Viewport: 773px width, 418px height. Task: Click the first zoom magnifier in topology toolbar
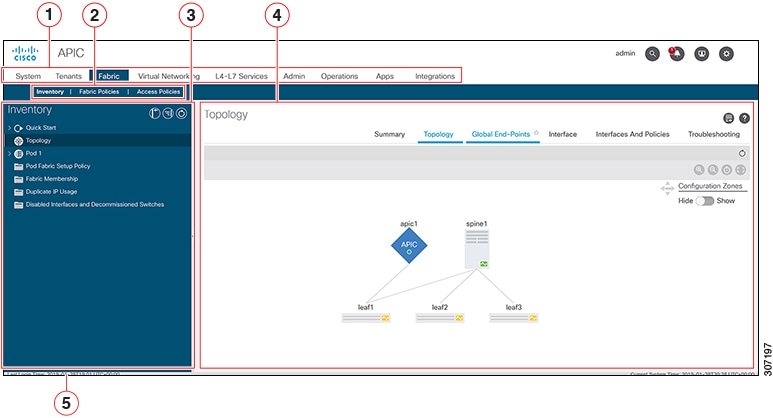pos(699,170)
